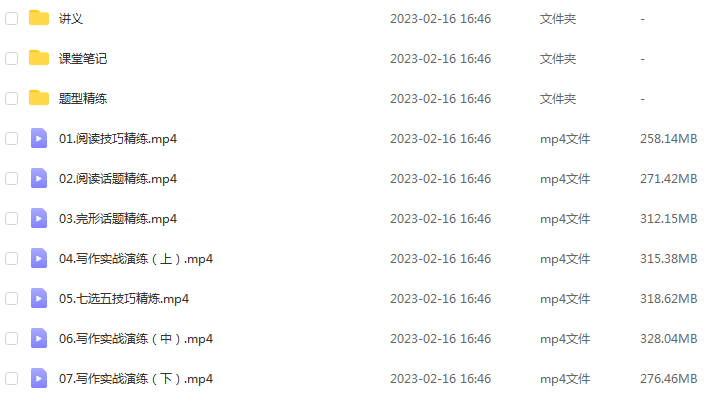Click video icon for 01.阅读技巧精练.mp4
The image size is (726, 410).
[39, 138]
